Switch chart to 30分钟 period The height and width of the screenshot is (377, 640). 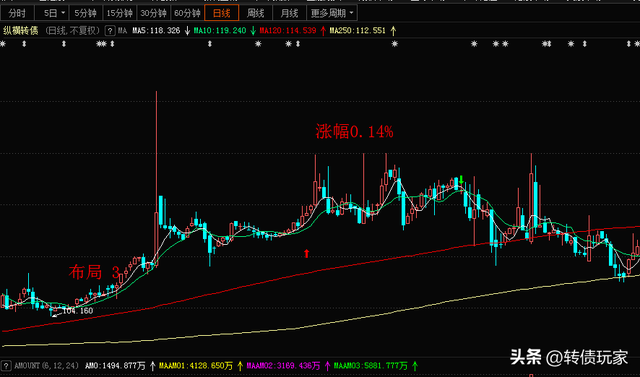(153, 13)
